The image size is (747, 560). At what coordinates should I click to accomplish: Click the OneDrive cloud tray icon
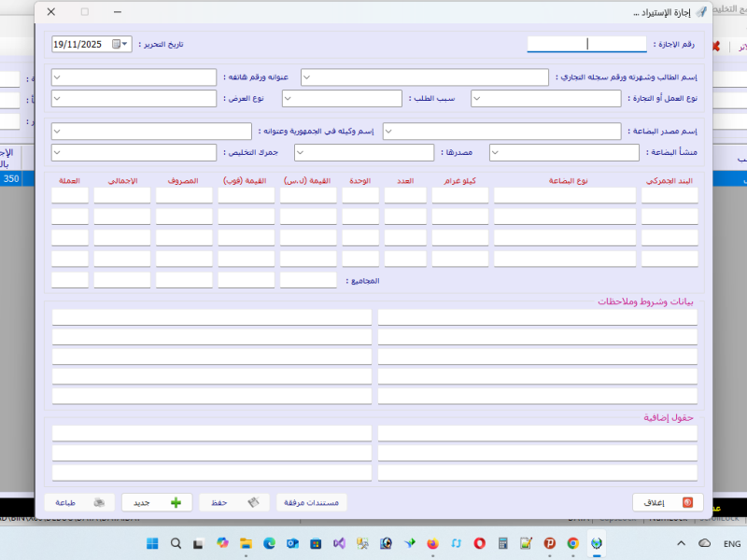click(705, 543)
